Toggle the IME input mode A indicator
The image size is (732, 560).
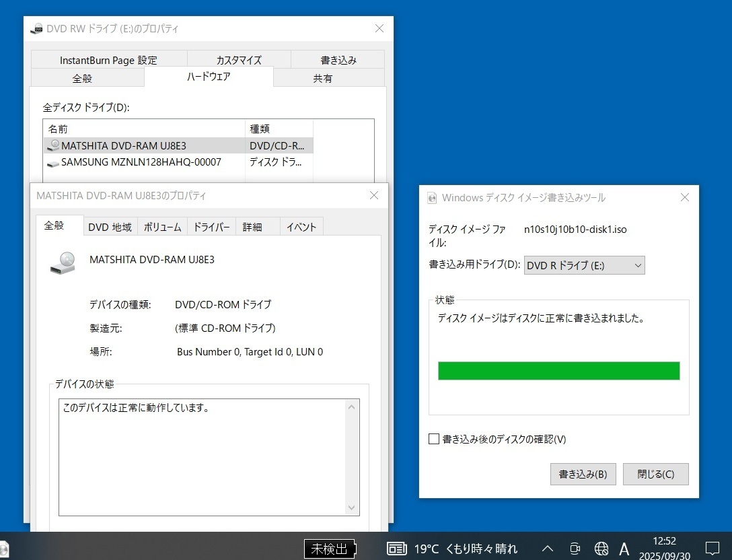point(624,549)
